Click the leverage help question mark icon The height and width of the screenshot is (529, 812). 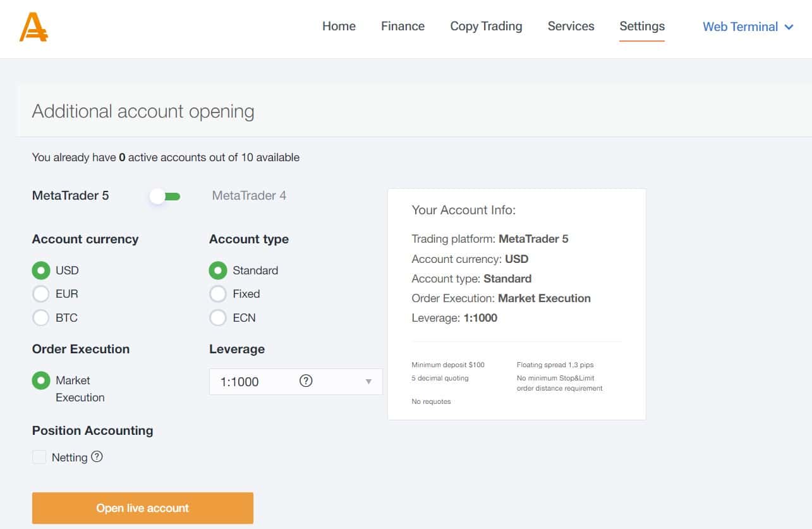coord(306,381)
